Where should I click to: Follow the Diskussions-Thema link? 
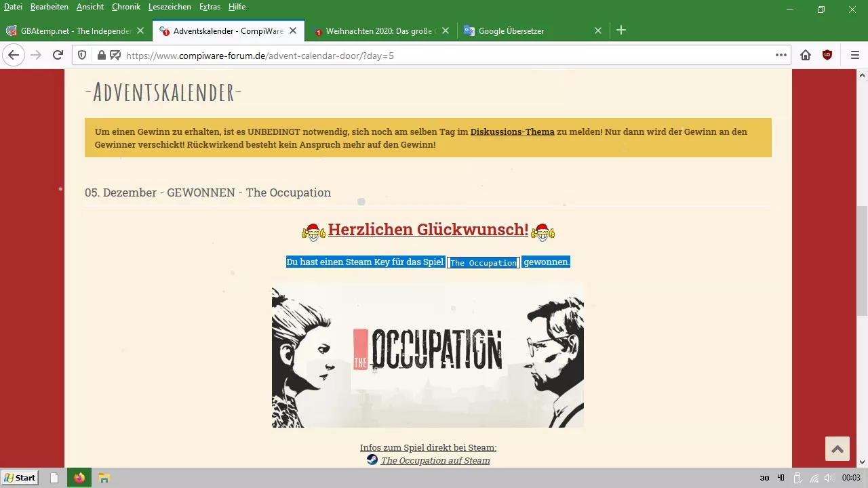tap(512, 131)
